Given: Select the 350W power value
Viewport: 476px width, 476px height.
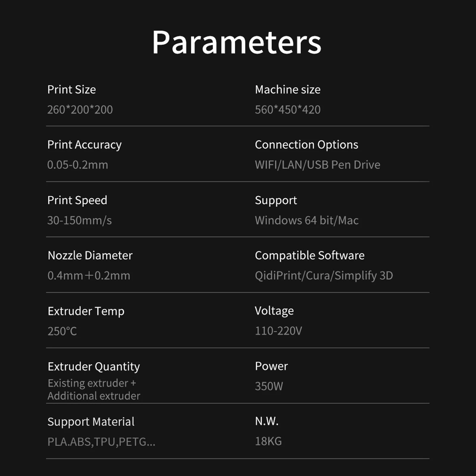Looking at the screenshot, I should [269, 386].
